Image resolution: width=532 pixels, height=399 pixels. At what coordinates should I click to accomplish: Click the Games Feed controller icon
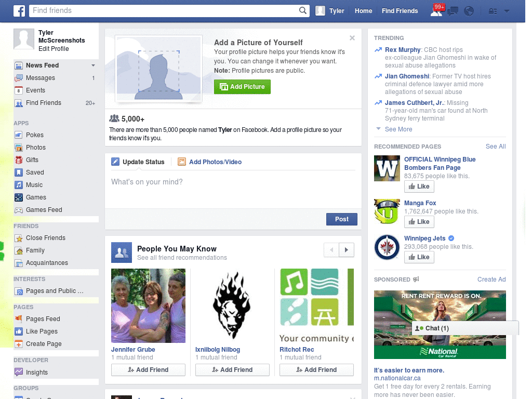click(x=19, y=210)
